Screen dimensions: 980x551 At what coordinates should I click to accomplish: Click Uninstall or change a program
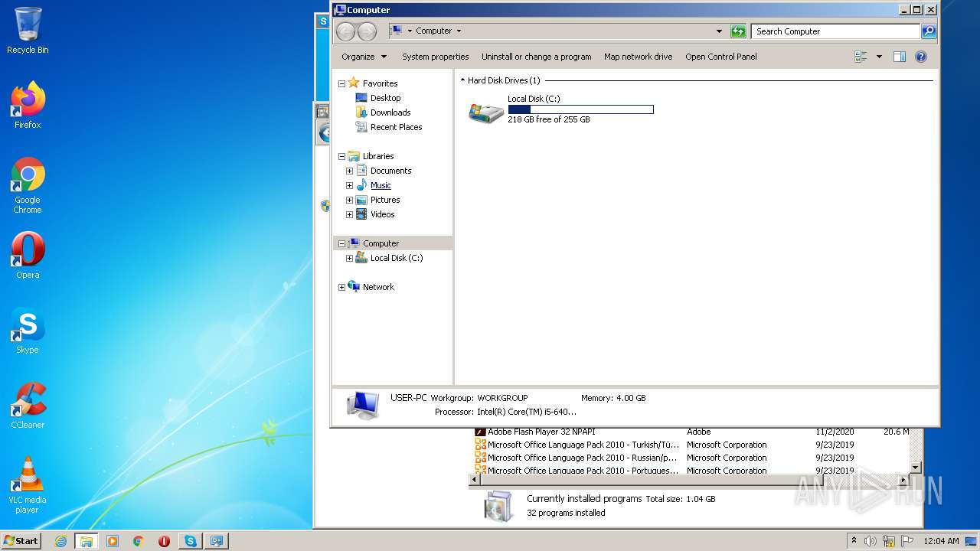(x=536, y=57)
